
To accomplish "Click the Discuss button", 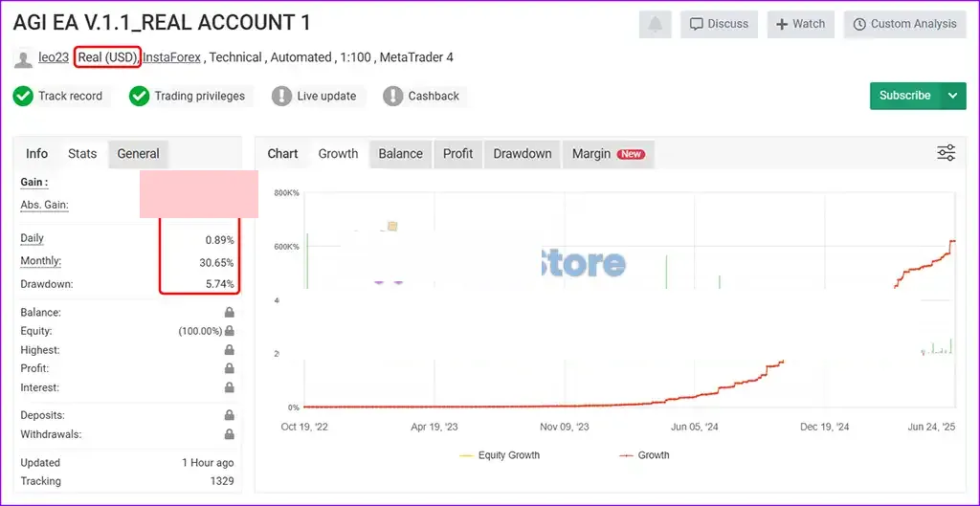I will (719, 24).
